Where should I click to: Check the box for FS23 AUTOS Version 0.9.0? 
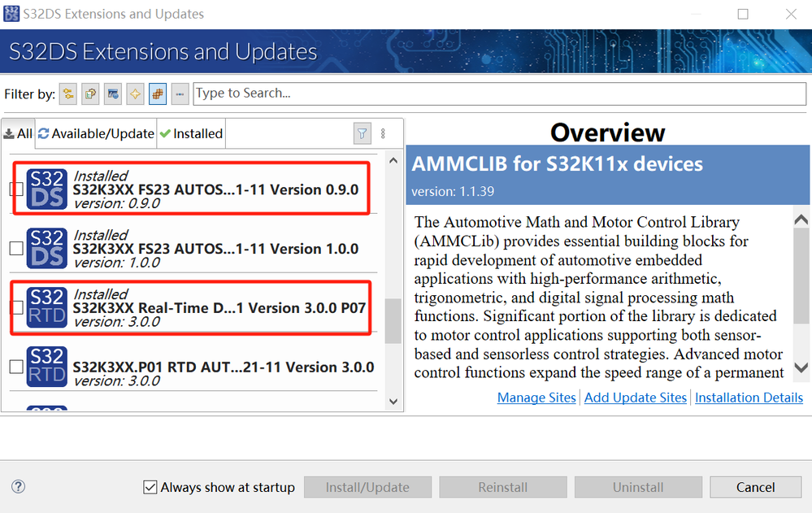pyautogui.click(x=16, y=189)
